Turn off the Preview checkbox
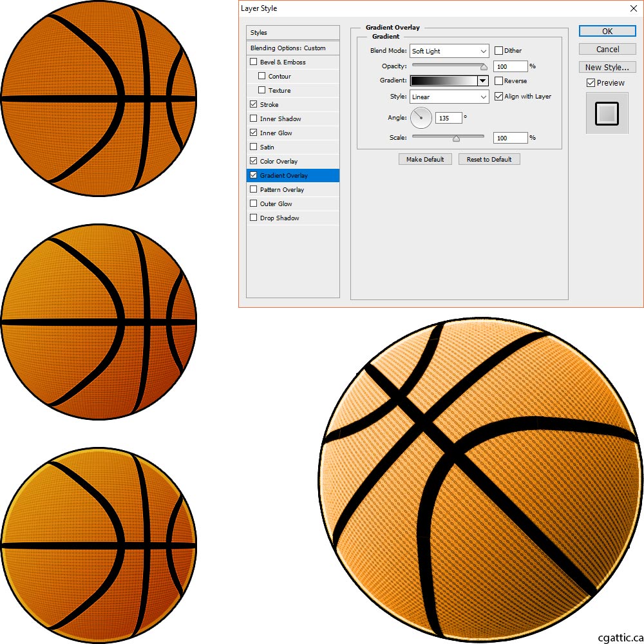Viewport: 644px width, 644px height. click(x=591, y=82)
